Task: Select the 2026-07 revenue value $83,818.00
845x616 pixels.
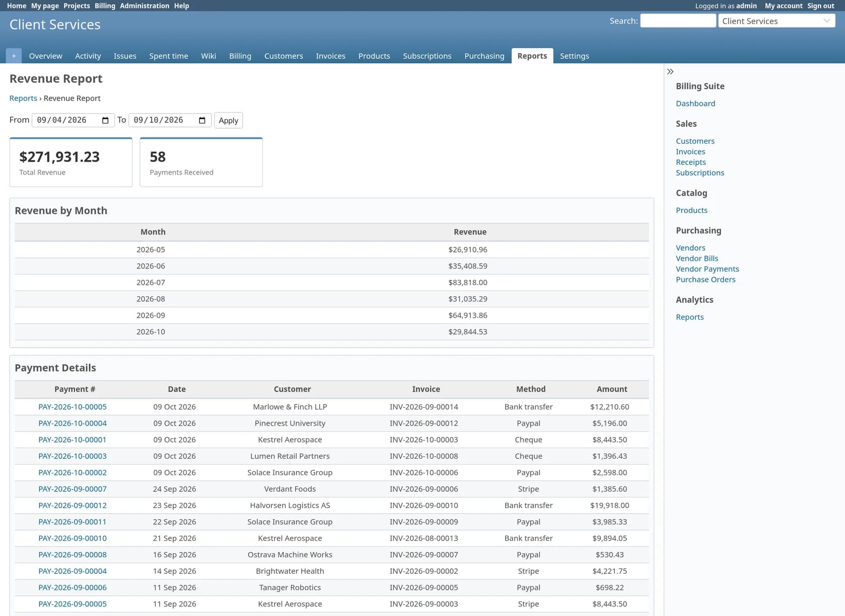Action: [468, 282]
